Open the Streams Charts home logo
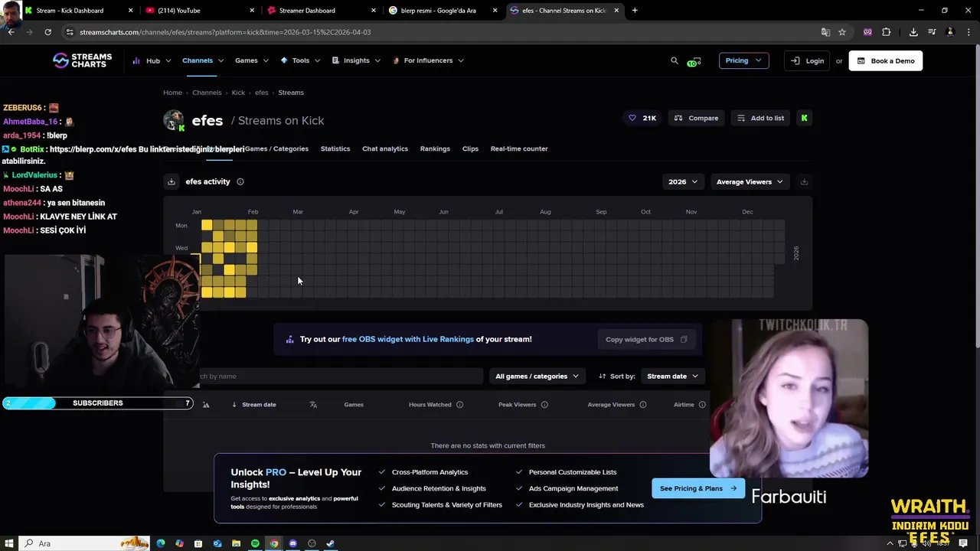This screenshot has height=551, width=980. pos(82,60)
